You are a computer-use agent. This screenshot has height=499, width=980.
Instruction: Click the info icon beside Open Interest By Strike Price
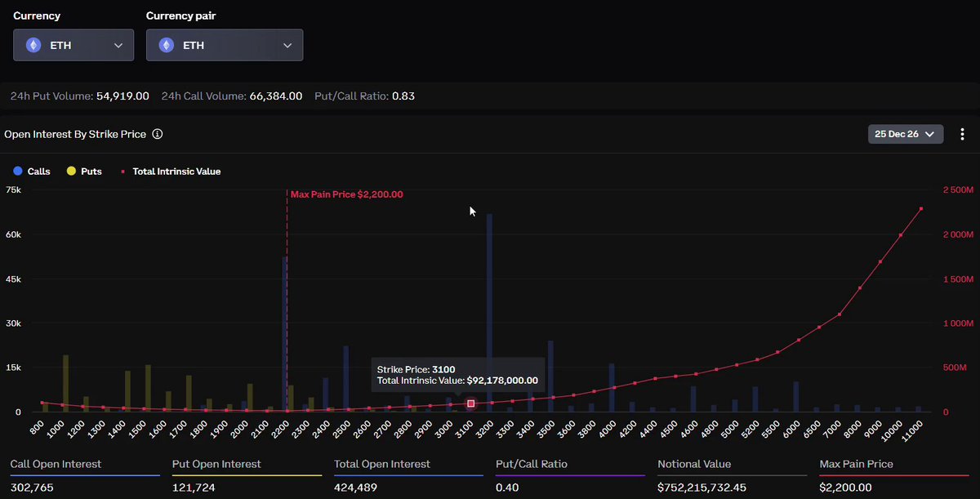(158, 134)
